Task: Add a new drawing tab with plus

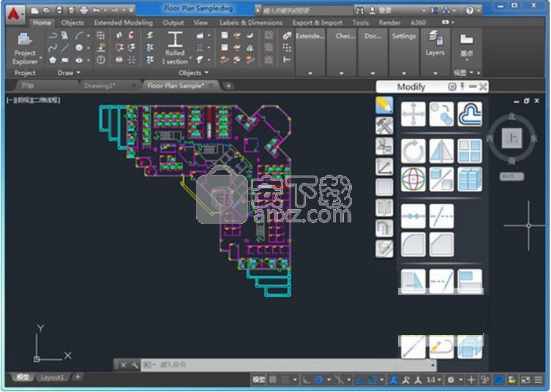Action: (228, 86)
